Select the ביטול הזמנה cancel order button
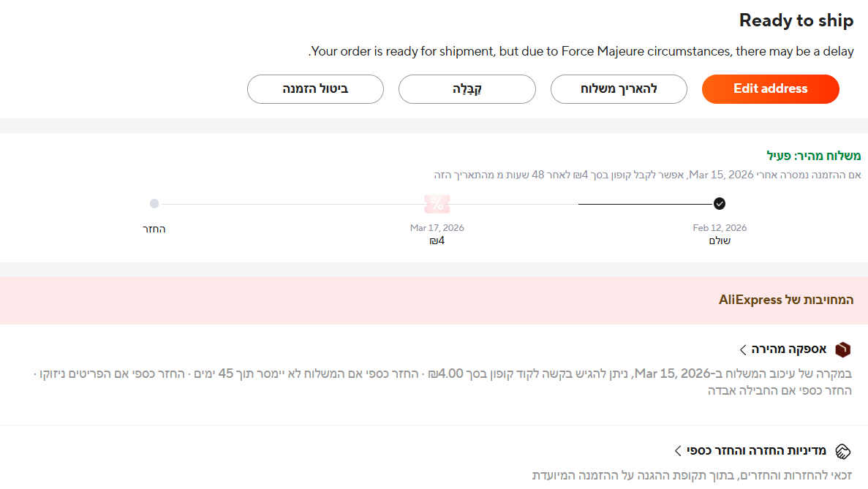 [315, 89]
